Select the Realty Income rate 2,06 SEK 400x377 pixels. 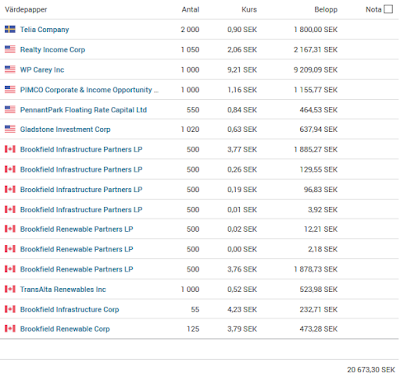coord(242,50)
